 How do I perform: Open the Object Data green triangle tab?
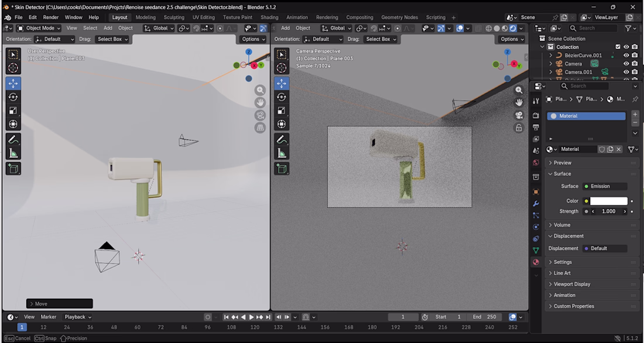(x=536, y=250)
